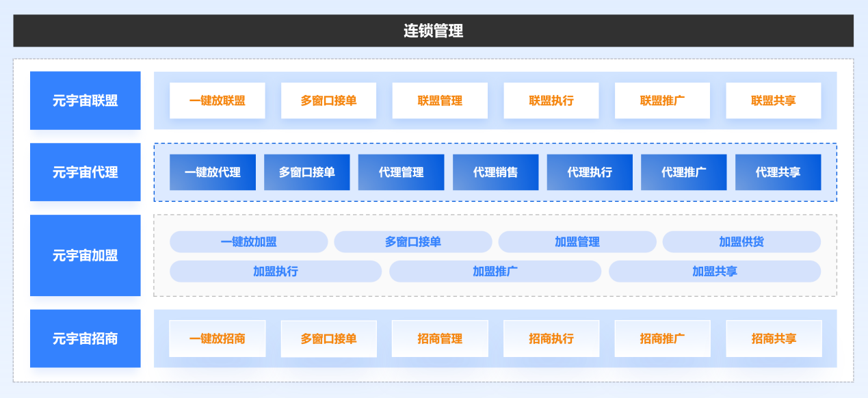
Task: Click 多窗口接单 in the 元宇宙代理 row
Action: [306, 172]
